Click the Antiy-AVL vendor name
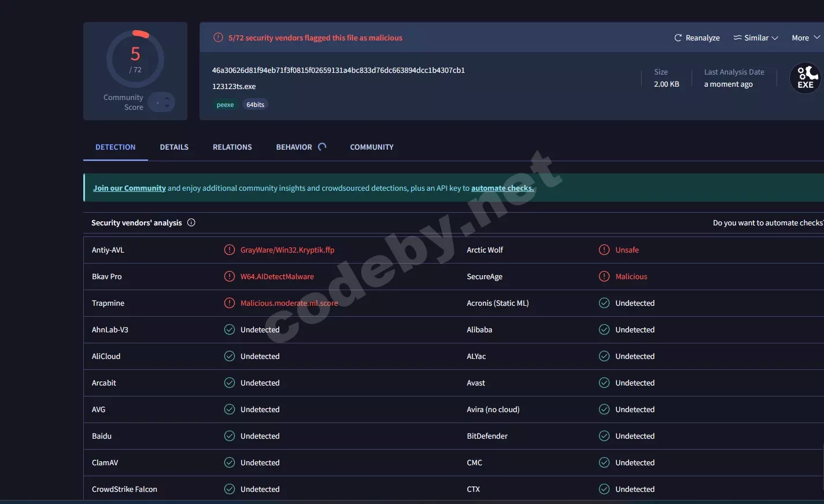The height and width of the screenshot is (504, 824). tap(108, 250)
